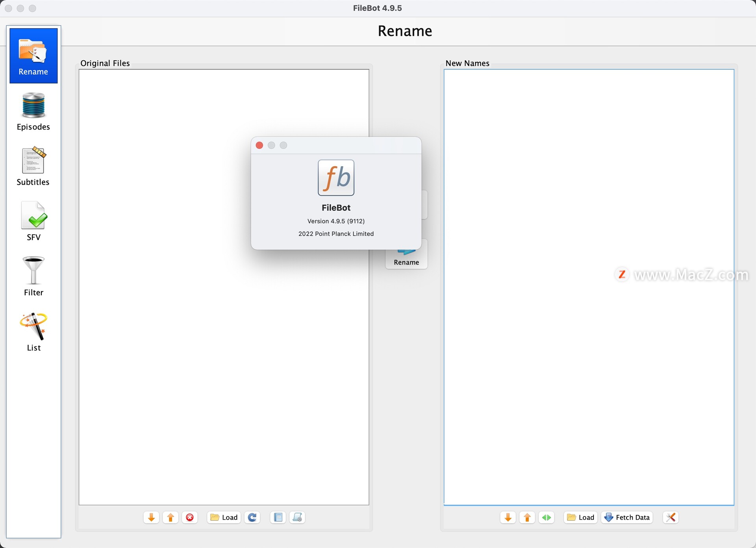Switch to the Episodes panel
756x548 pixels.
coord(33,111)
